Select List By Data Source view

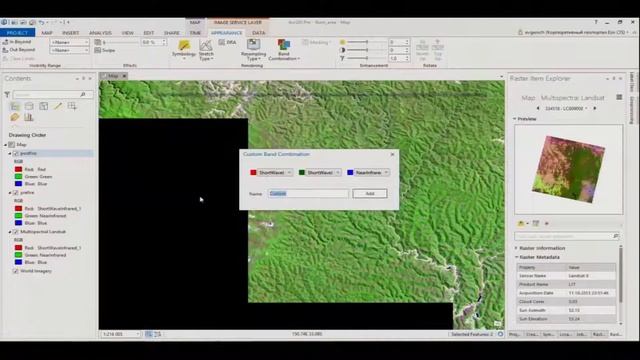(x=29, y=107)
